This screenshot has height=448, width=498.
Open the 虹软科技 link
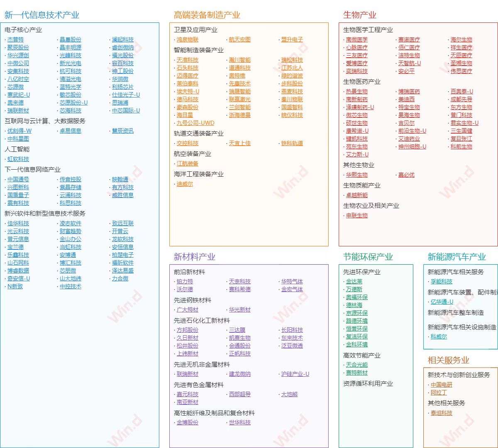coord(18,159)
